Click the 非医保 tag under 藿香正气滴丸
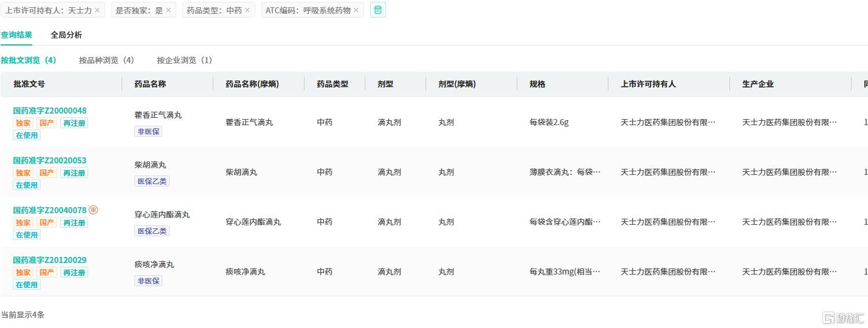 (x=148, y=131)
